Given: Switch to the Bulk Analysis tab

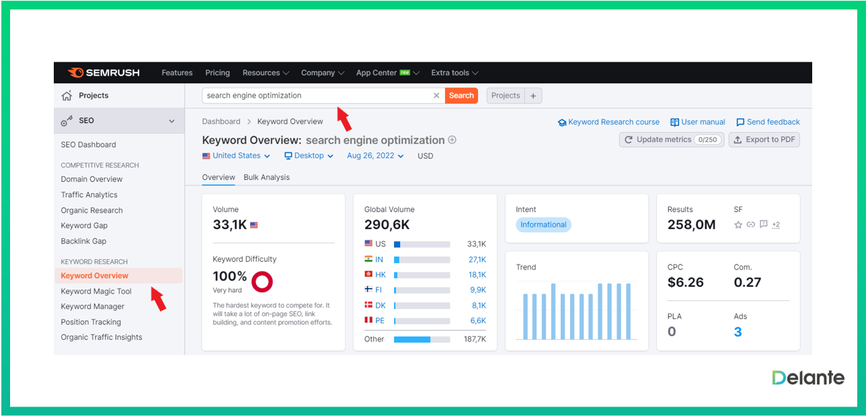Looking at the screenshot, I should (266, 177).
